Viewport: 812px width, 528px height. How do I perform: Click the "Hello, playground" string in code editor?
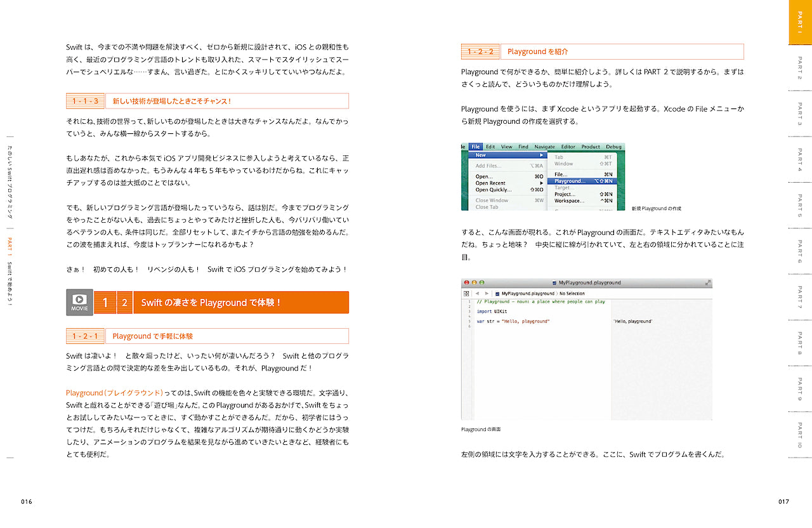click(525, 322)
